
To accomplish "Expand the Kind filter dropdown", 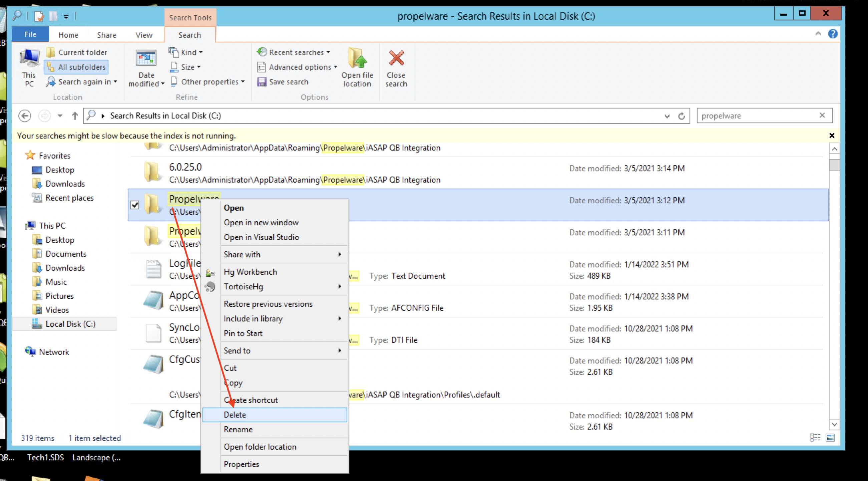I will [x=185, y=52].
